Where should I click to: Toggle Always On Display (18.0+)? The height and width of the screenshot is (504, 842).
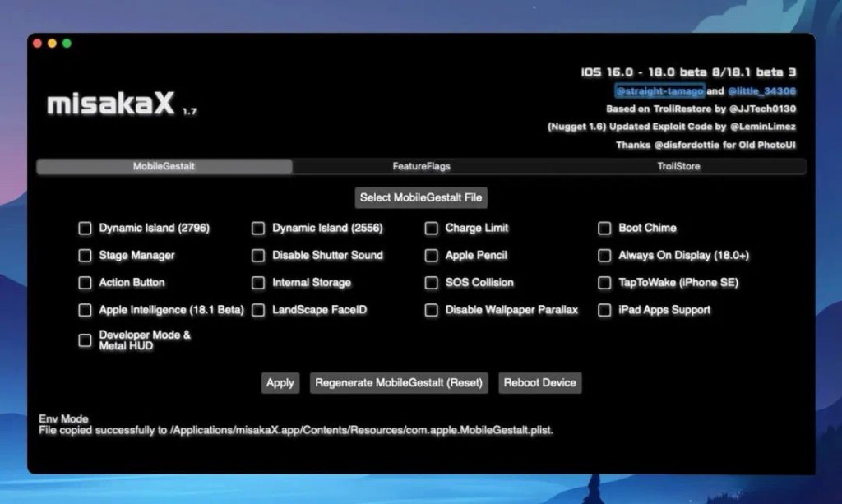[604, 256]
